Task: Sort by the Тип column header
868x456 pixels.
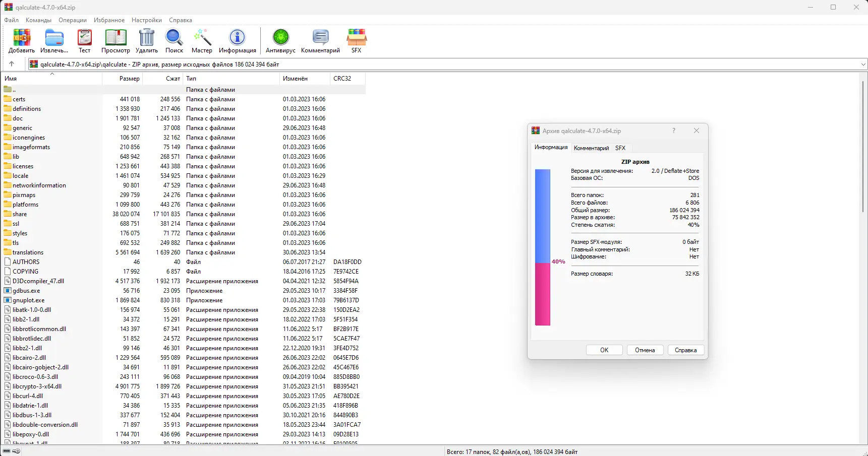Action: [x=231, y=79]
